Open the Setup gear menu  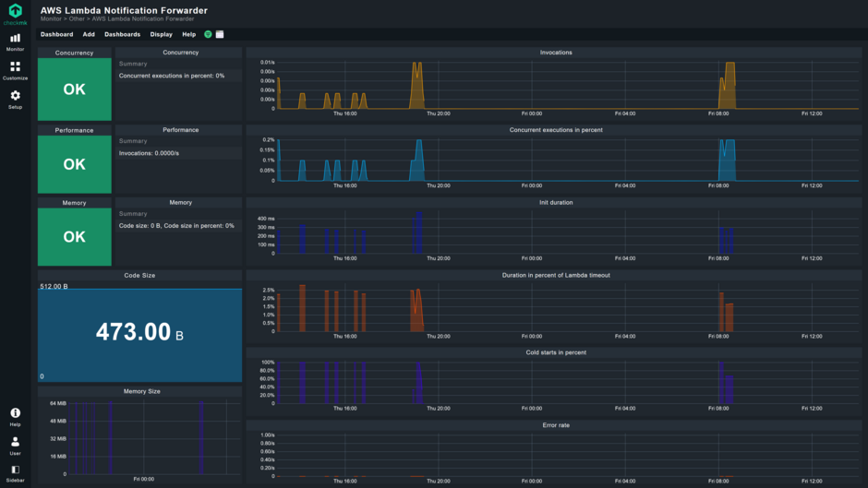pos(15,99)
